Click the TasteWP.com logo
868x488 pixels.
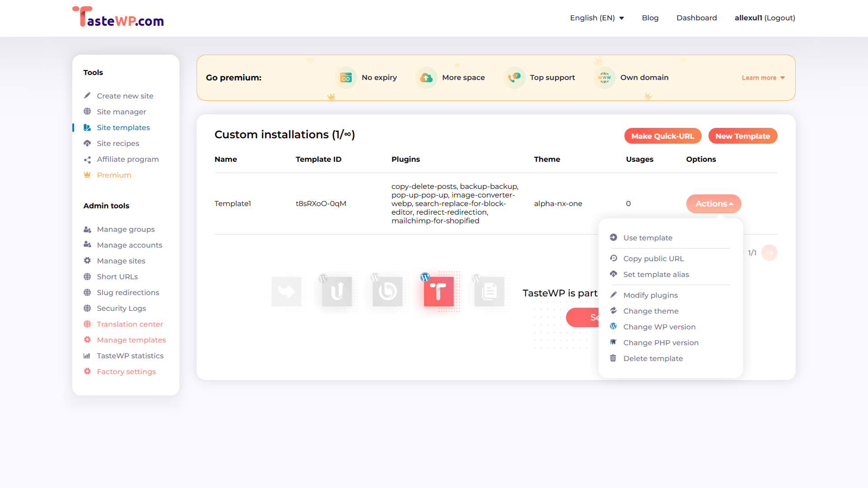click(118, 17)
